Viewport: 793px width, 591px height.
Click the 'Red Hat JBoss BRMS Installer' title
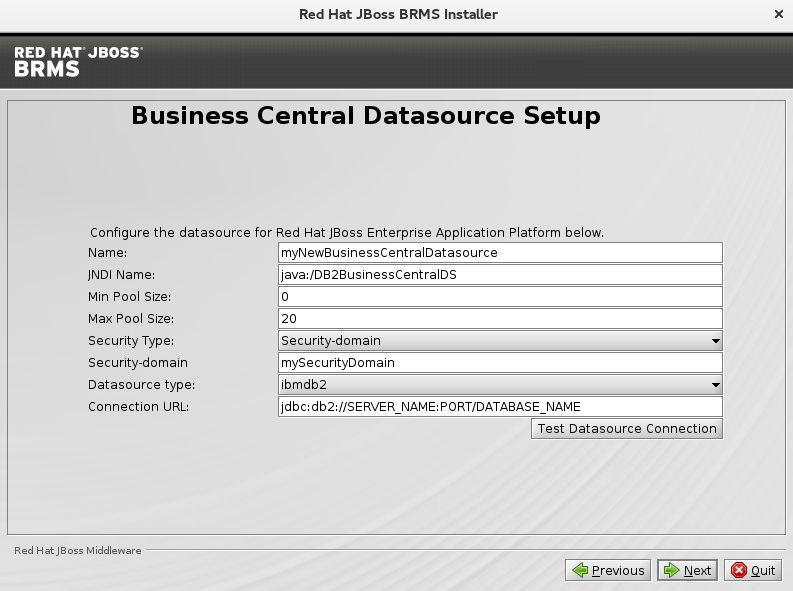399,14
